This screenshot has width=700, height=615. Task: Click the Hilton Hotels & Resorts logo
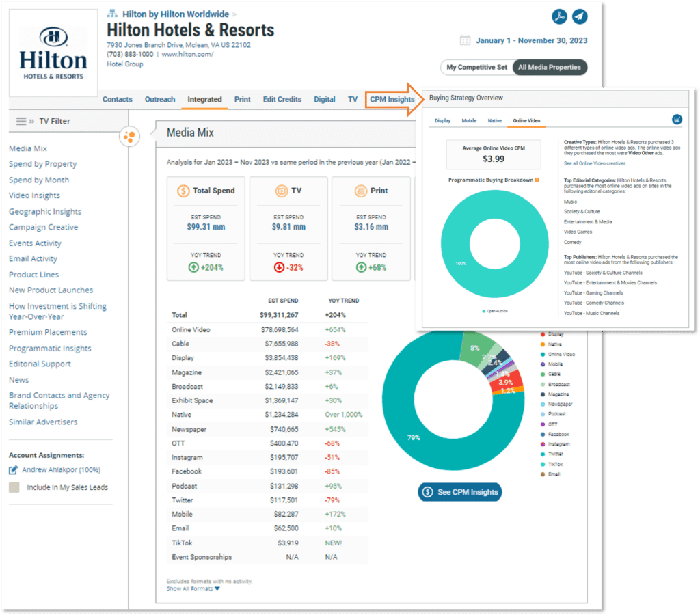[53, 53]
